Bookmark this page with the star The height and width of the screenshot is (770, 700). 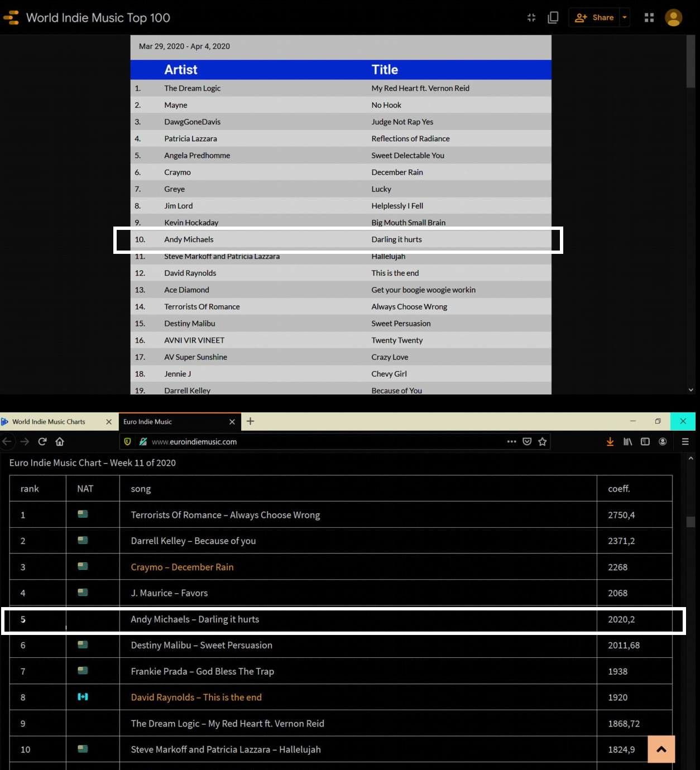pos(542,441)
